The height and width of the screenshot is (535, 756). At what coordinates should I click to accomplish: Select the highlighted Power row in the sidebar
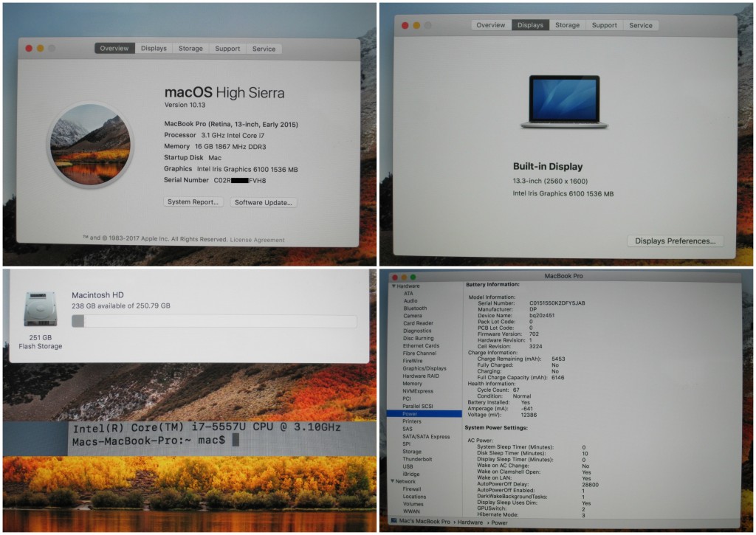coord(425,413)
